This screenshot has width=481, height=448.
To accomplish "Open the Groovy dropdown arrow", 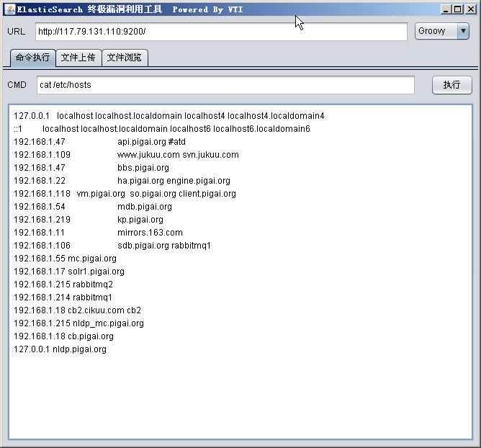I will pyautogui.click(x=463, y=31).
